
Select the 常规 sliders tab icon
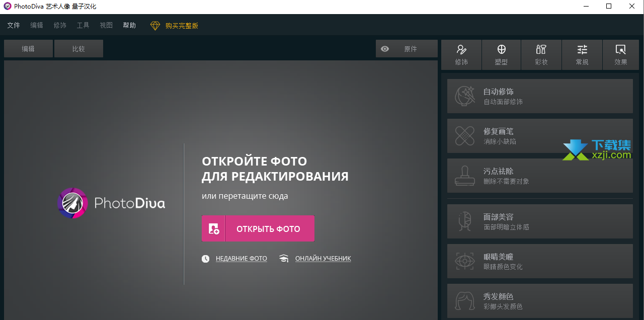pos(582,49)
